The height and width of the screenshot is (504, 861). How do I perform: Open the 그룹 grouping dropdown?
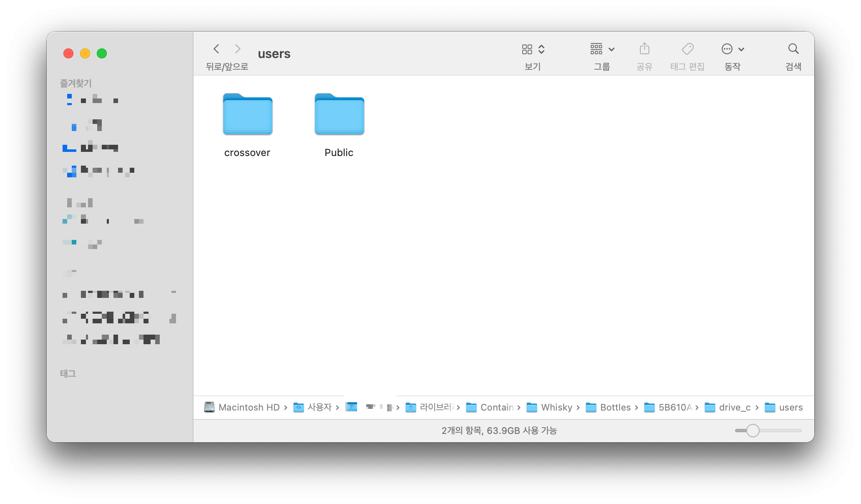pyautogui.click(x=602, y=49)
